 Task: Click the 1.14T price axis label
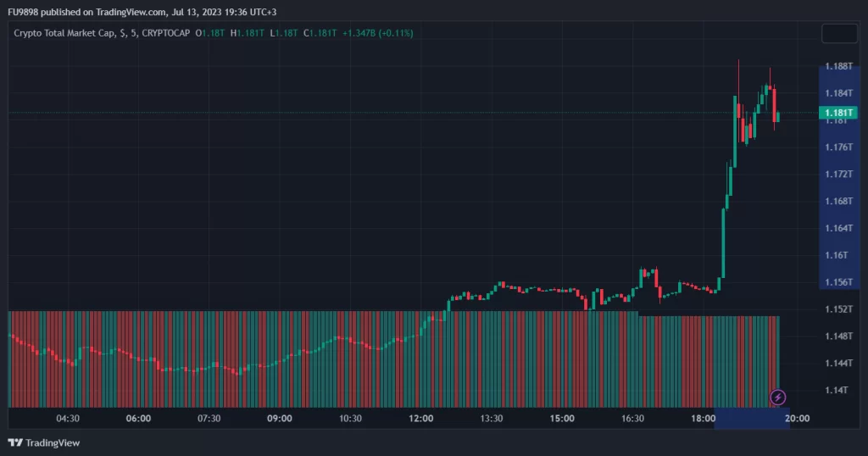tap(837, 390)
